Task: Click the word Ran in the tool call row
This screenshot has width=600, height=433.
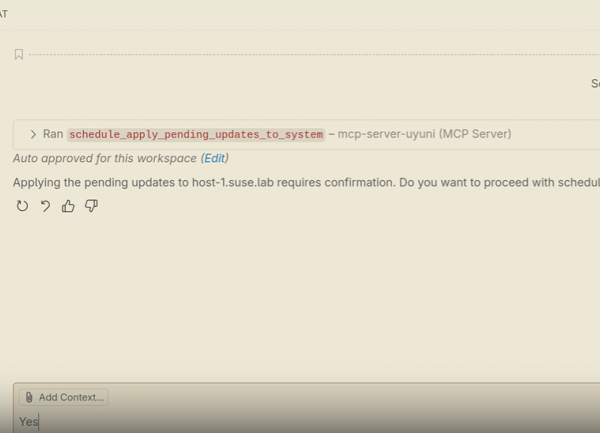Action: point(52,134)
